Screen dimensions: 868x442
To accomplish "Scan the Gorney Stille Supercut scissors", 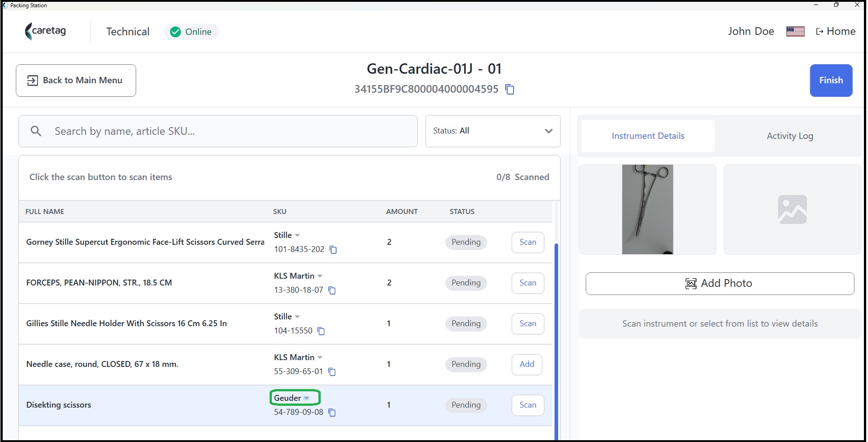I will click(x=528, y=242).
